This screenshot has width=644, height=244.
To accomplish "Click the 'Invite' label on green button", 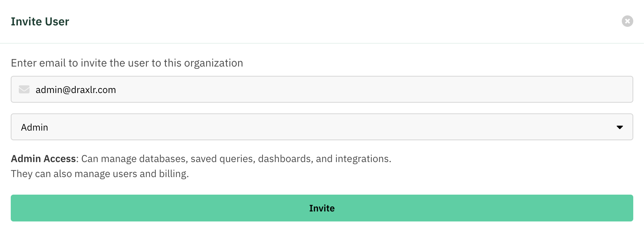I will (x=322, y=208).
